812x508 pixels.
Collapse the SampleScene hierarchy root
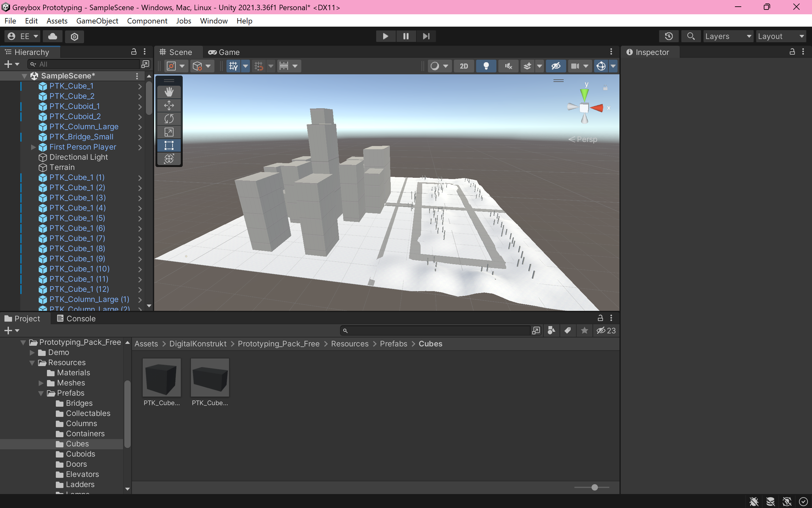point(24,76)
